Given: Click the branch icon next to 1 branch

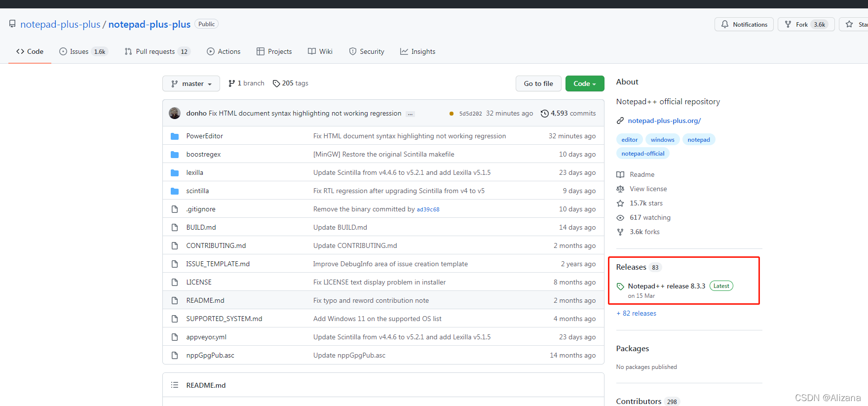Looking at the screenshot, I should (x=231, y=83).
